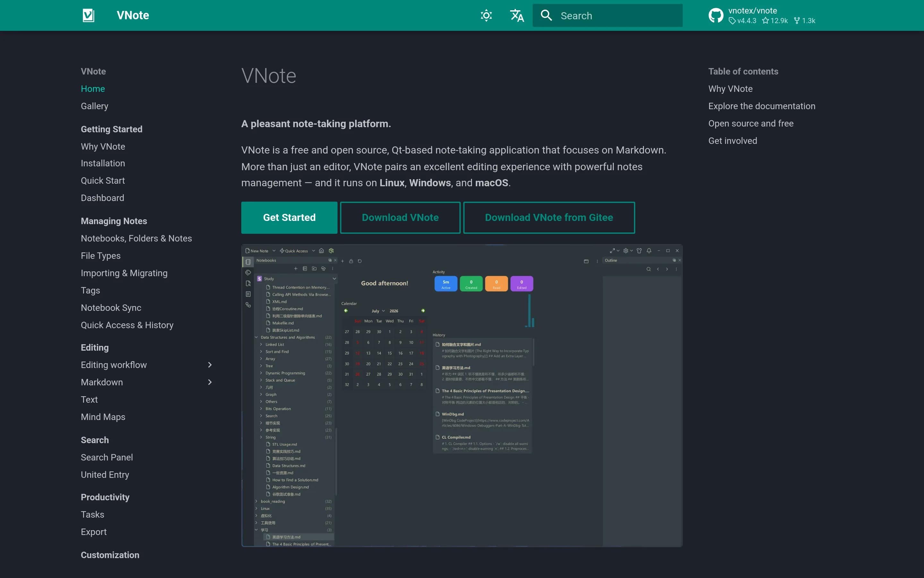Viewport: 924px width, 578px height.
Task: Open the Export page
Action: click(x=94, y=532)
